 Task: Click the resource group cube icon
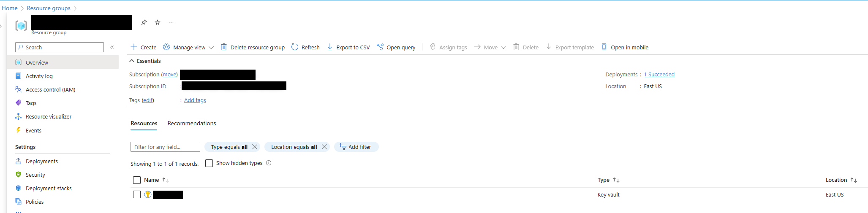tap(21, 26)
